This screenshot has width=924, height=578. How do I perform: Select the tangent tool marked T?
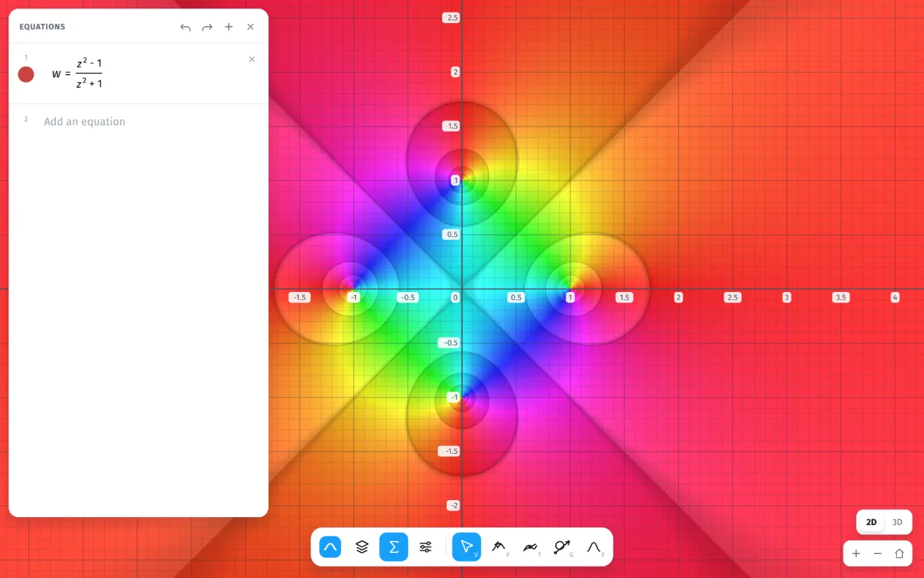[531, 547]
